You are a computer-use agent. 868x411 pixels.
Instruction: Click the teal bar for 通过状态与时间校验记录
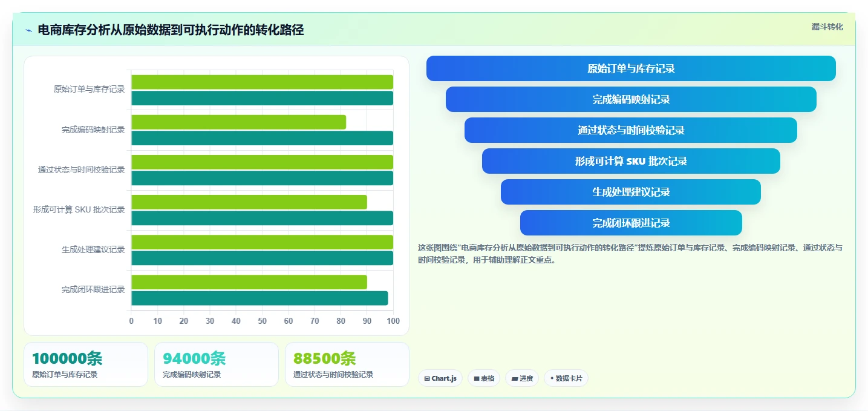point(262,178)
